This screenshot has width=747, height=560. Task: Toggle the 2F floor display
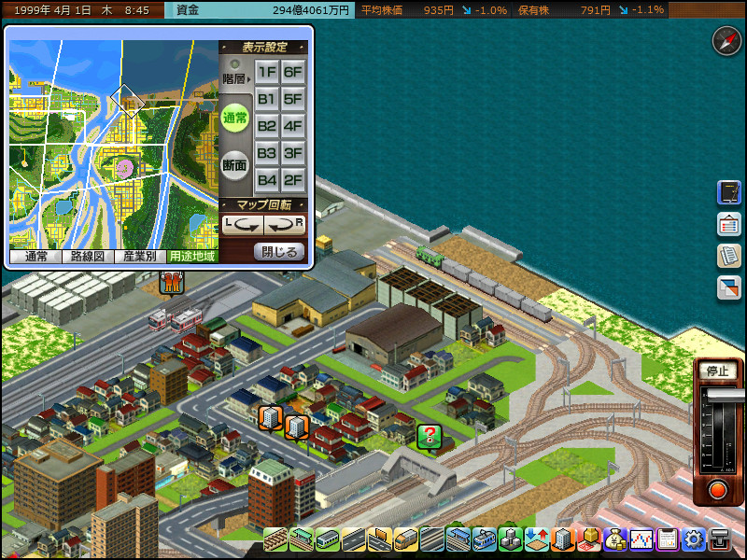[293, 180]
